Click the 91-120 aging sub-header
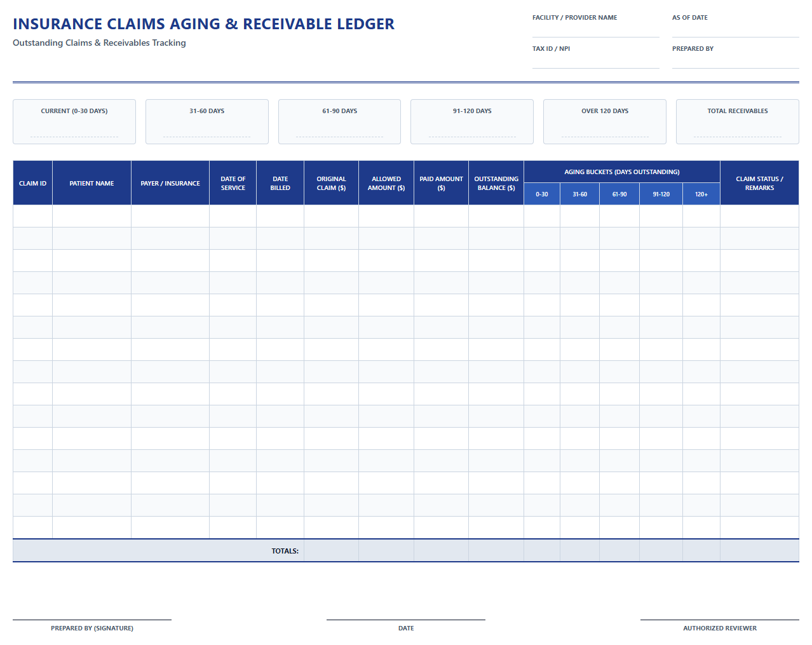 pyautogui.click(x=661, y=194)
